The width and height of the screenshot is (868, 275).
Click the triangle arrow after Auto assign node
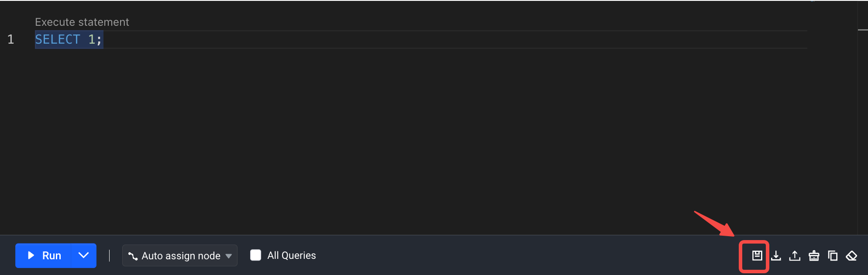click(228, 256)
